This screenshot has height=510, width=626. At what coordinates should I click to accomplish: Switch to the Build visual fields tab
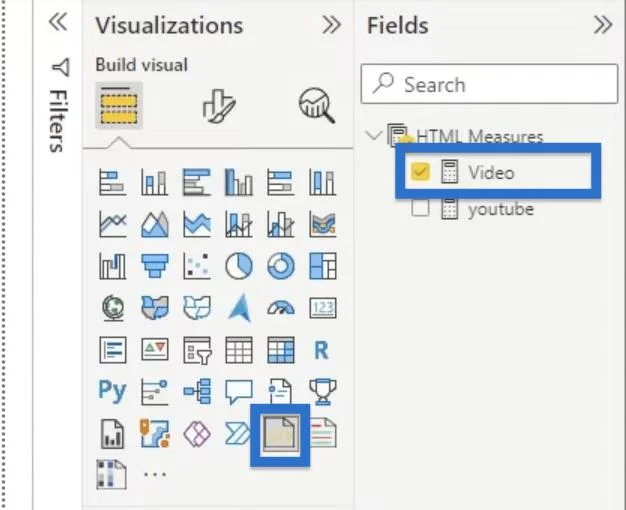tap(119, 105)
